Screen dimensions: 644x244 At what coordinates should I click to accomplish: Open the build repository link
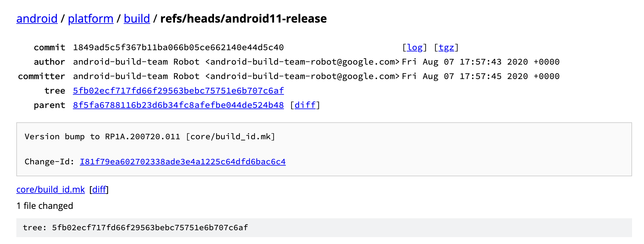point(136,19)
